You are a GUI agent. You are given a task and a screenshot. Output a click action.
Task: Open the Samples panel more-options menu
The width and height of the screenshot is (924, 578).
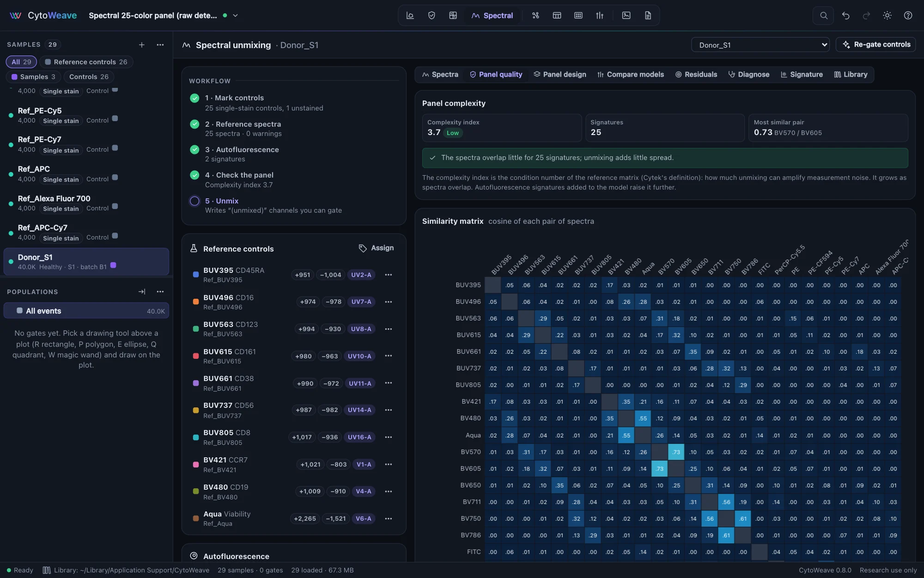(160, 45)
